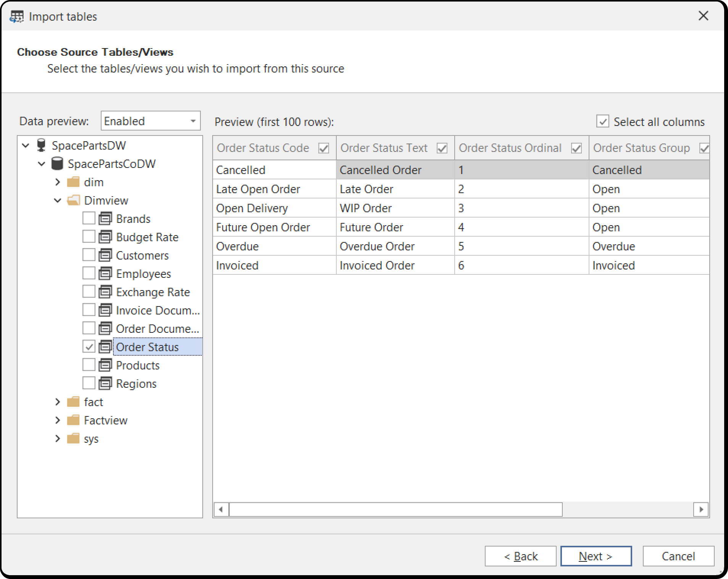The width and height of the screenshot is (728, 579).
Task: Click the SpacePartsCoDW database icon
Action: 57,164
